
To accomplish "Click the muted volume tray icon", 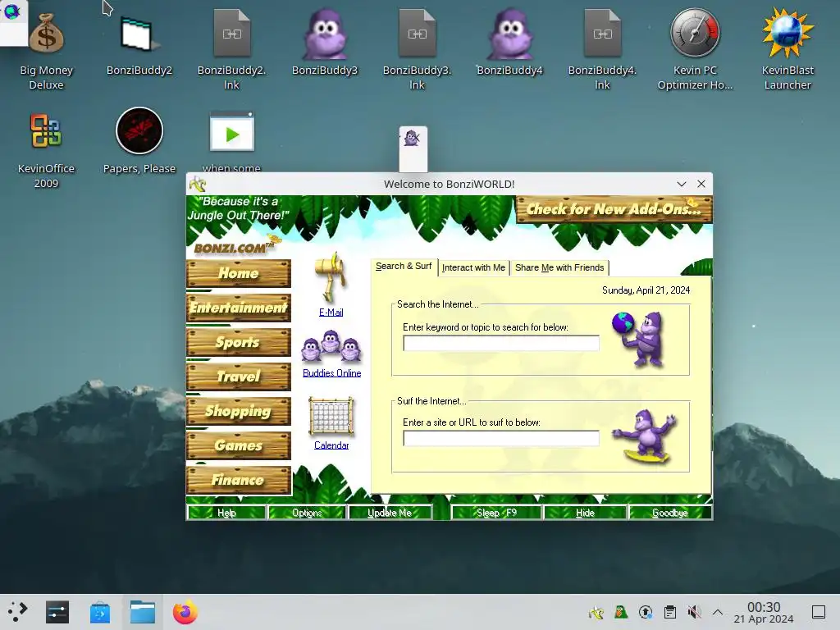I will click(694, 612).
